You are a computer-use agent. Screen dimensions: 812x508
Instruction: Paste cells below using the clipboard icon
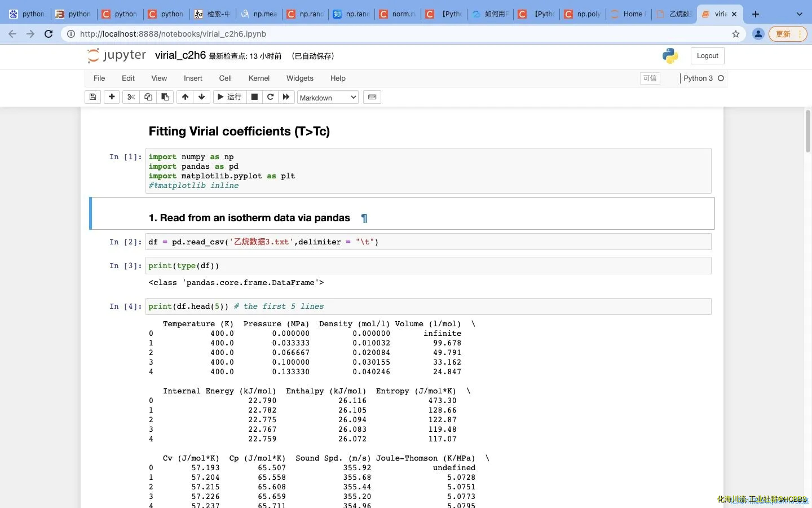click(165, 97)
